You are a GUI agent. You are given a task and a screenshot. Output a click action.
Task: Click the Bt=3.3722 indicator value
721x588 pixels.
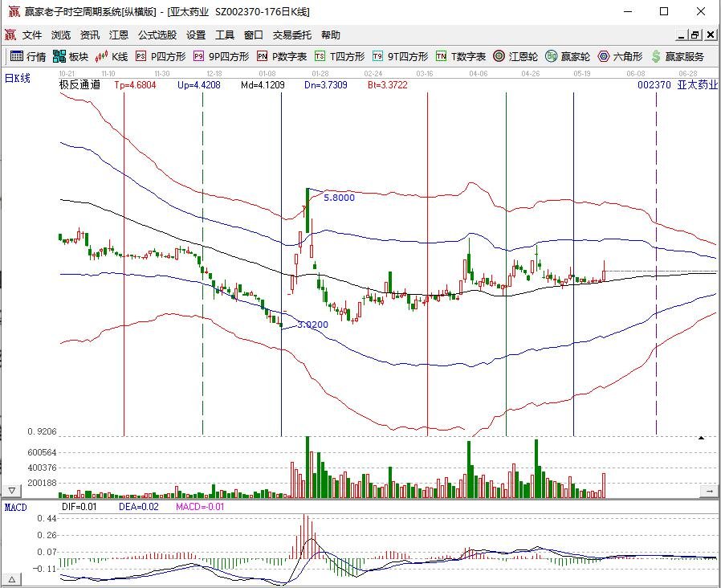tap(388, 85)
